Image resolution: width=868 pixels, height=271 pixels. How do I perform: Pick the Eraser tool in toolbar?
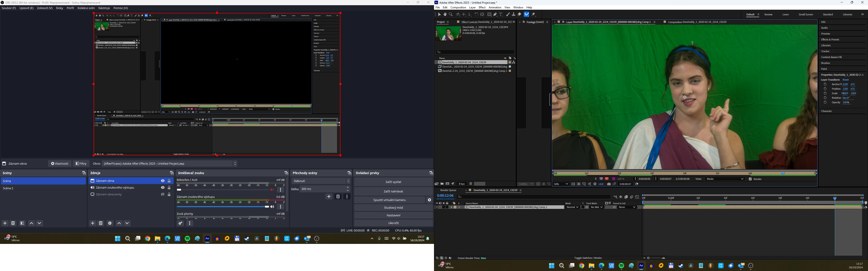tap(519, 14)
